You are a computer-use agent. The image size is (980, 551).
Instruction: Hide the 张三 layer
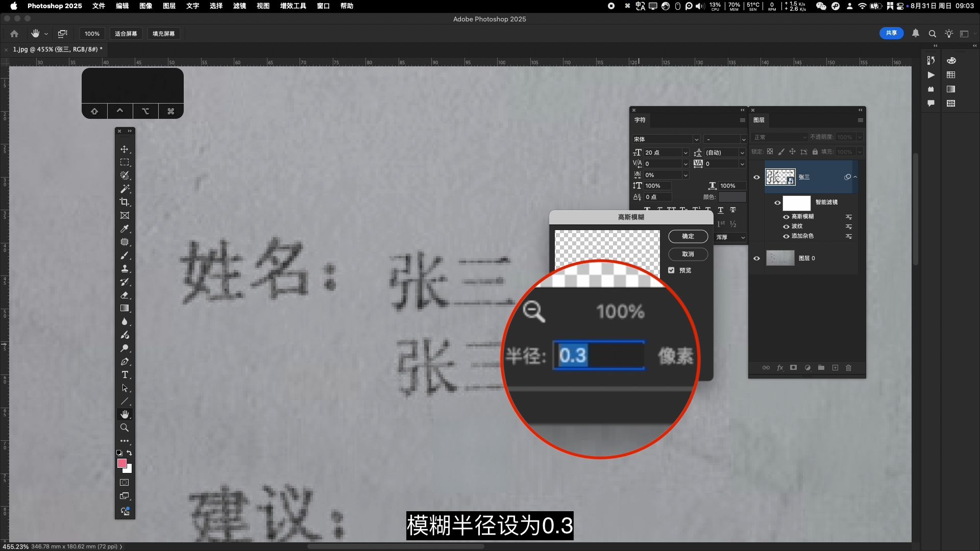[756, 177]
